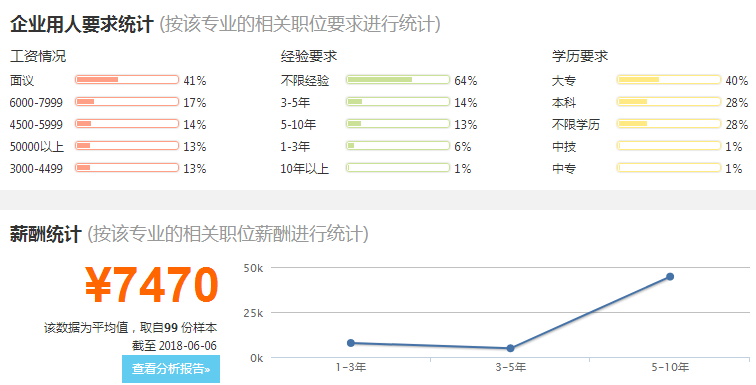The image size is (756, 385).
Task: Click the 学历要求 column title
Action: coord(580,56)
